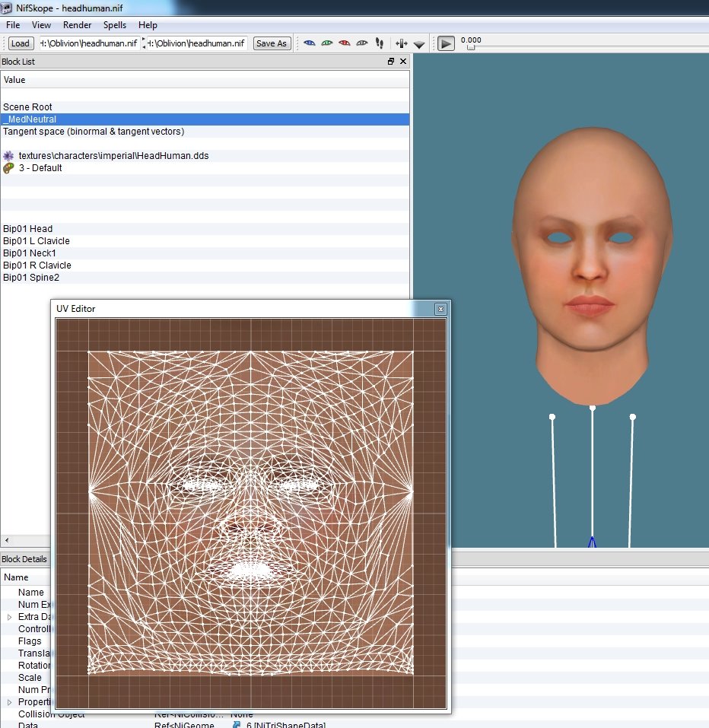Open the View menu
This screenshot has width=709, height=728.
coord(41,25)
